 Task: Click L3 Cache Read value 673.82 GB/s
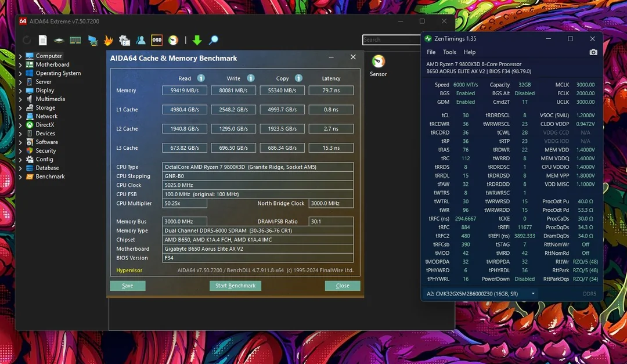[185, 147]
